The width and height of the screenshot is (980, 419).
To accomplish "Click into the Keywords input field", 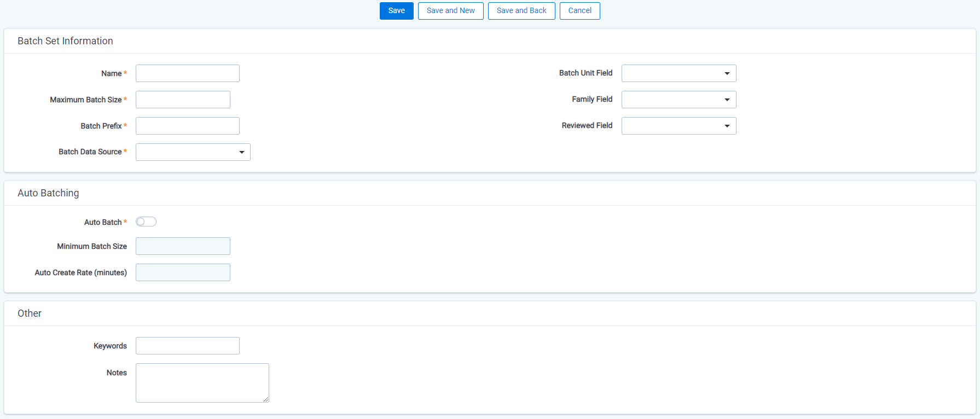I will (188, 346).
